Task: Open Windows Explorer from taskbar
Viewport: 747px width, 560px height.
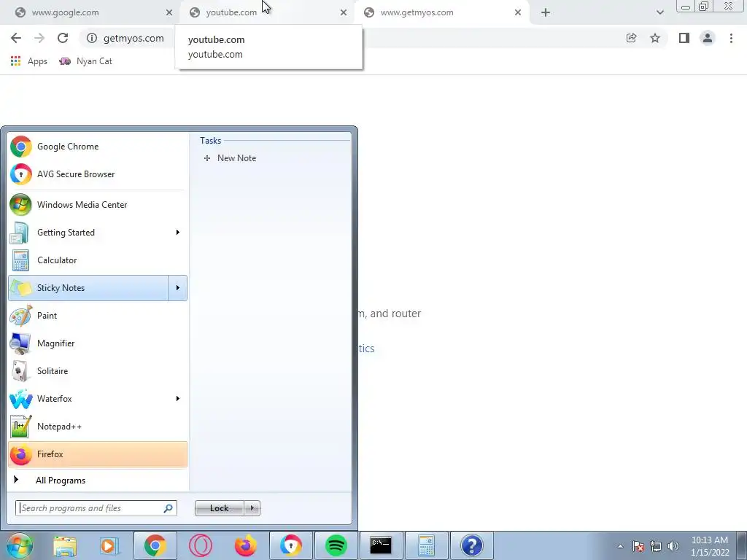Action: point(65,545)
